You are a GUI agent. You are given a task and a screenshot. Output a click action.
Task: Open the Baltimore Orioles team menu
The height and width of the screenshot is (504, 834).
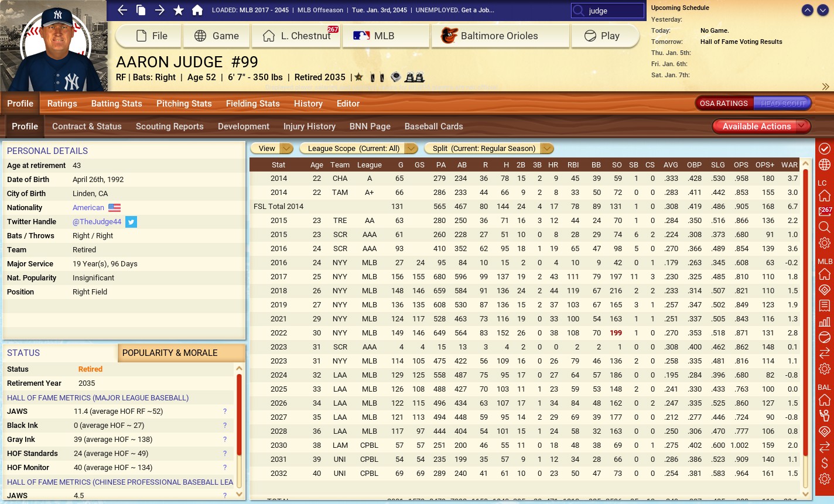point(501,36)
